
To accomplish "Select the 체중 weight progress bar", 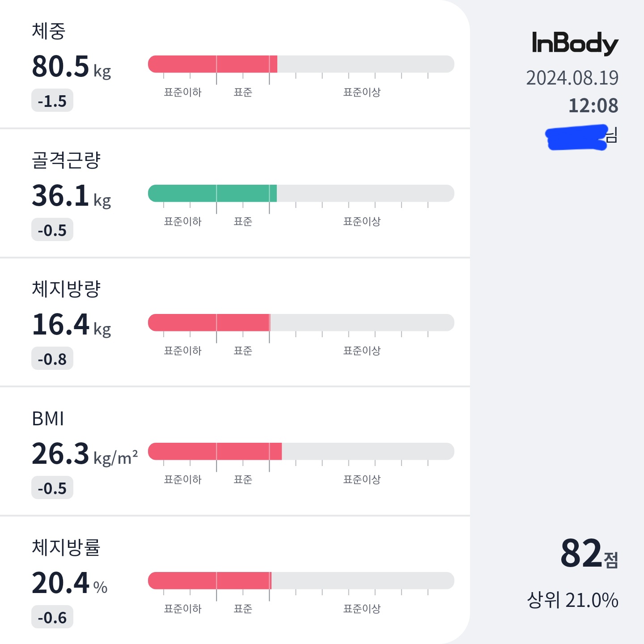I will tap(301, 64).
